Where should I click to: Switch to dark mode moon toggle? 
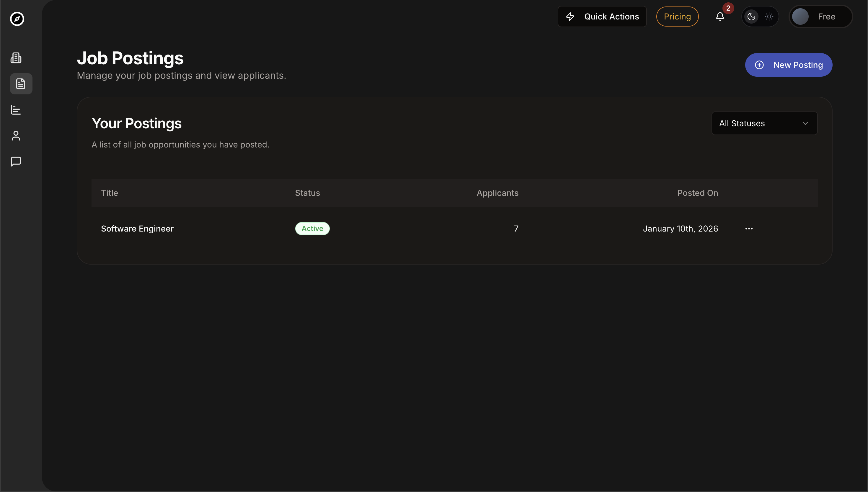[751, 17]
